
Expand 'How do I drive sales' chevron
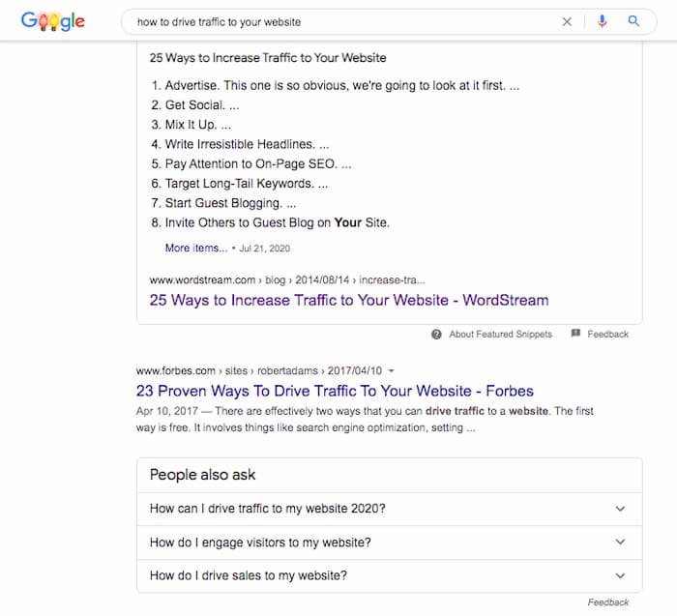click(x=620, y=575)
